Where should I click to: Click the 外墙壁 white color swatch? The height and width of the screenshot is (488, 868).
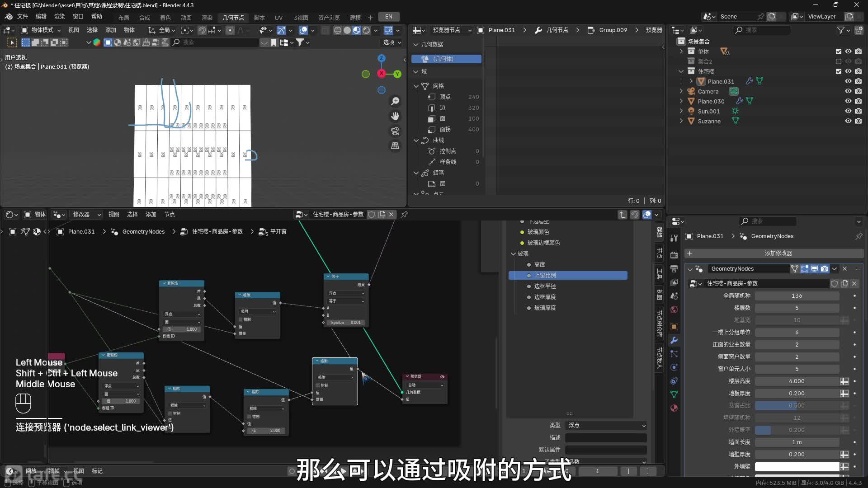[x=797, y=466]
